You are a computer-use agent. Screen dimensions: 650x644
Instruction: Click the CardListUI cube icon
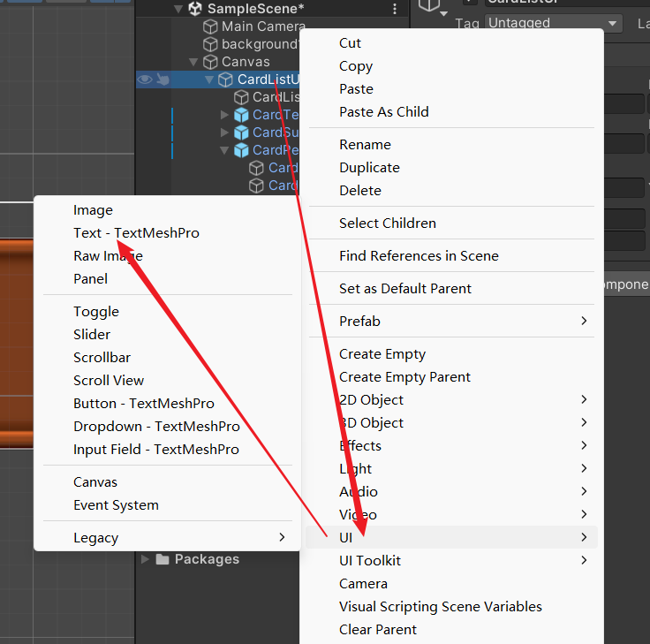[225, 80]
